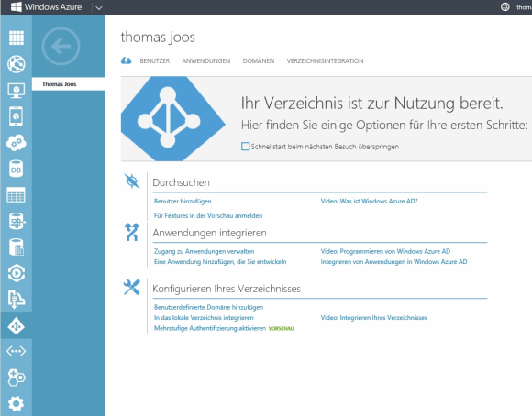Toggle Schnellstart beim nächsten Besuch überspringen checkbox
The height and width of the screenshot is (416, 532).
245,147
